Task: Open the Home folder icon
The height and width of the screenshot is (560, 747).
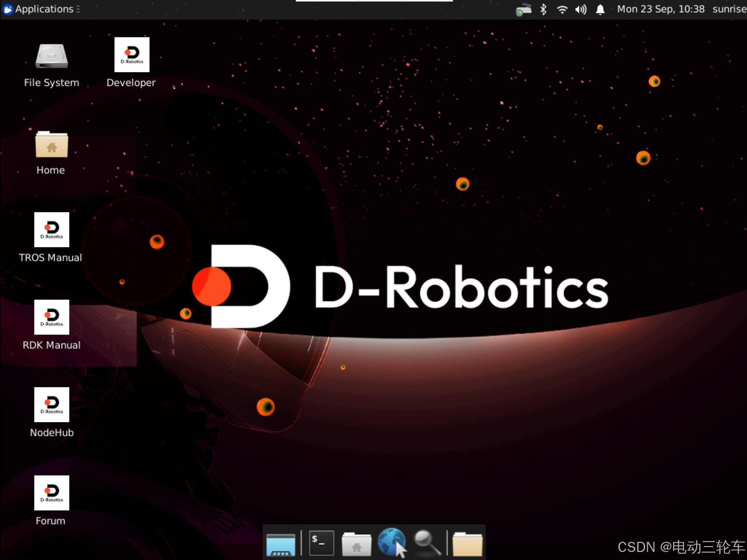Action: pos(51,145)
